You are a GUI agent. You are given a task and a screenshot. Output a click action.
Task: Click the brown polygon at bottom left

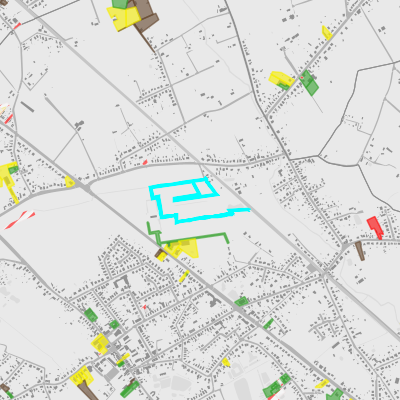(88, 391)
